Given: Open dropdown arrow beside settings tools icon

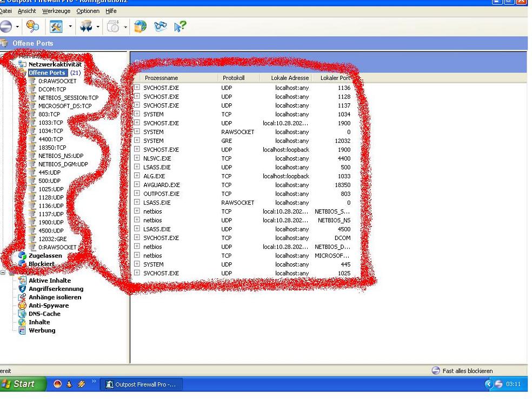Looking at the screenshot, I should (70, 26).
